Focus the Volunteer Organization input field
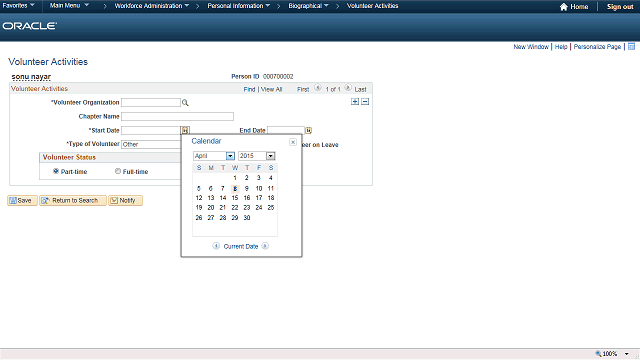Screen dimensions: 640x360 coord(151,102)
